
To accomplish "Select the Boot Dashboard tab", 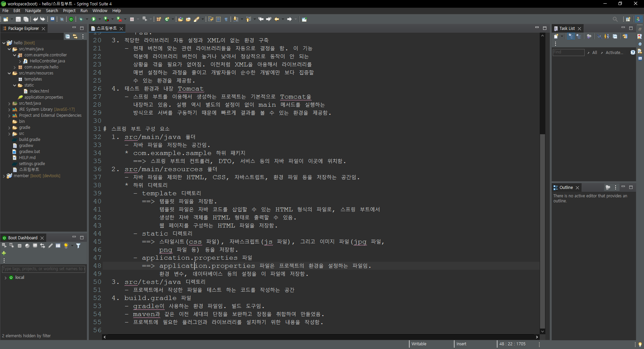I will click(x=23, y=238).
